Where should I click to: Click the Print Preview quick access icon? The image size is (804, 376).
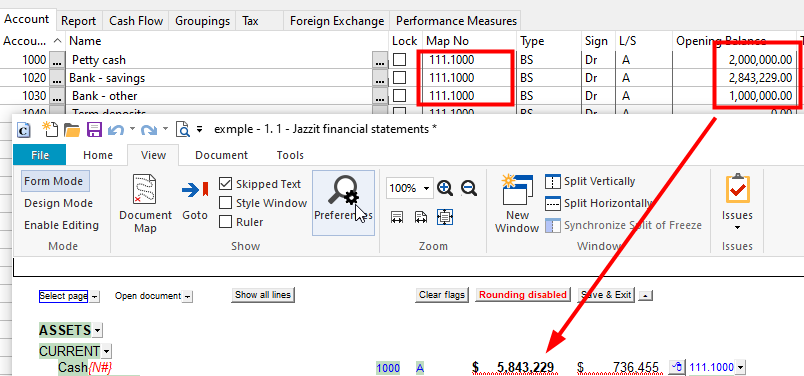point(183,130)
